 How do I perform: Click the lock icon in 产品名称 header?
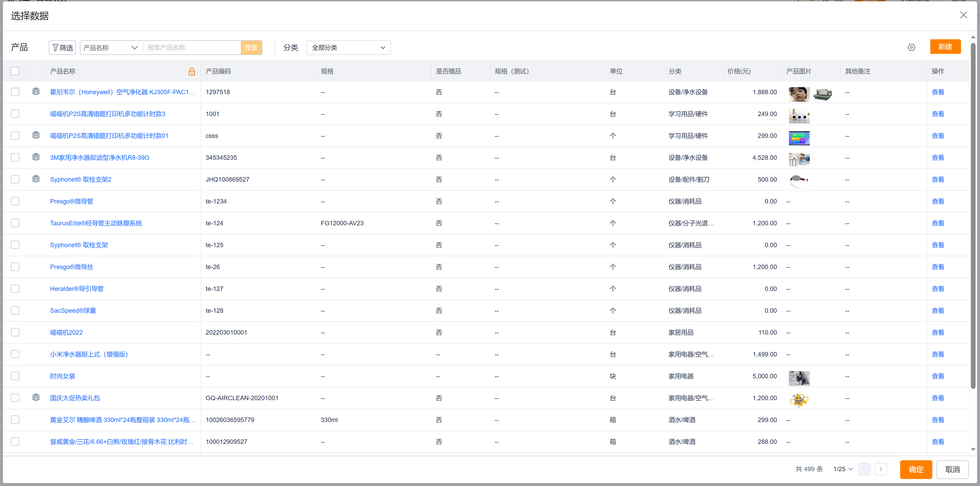pos(192,72)
